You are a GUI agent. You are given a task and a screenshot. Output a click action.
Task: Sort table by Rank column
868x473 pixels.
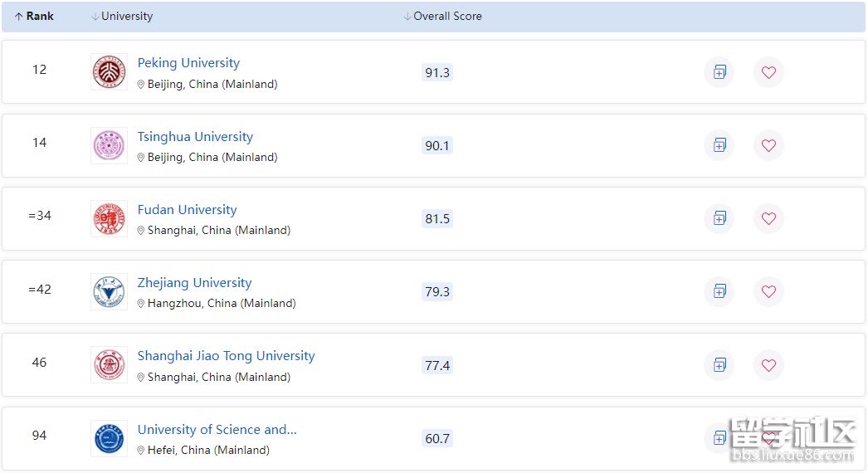tap(34, 16)
